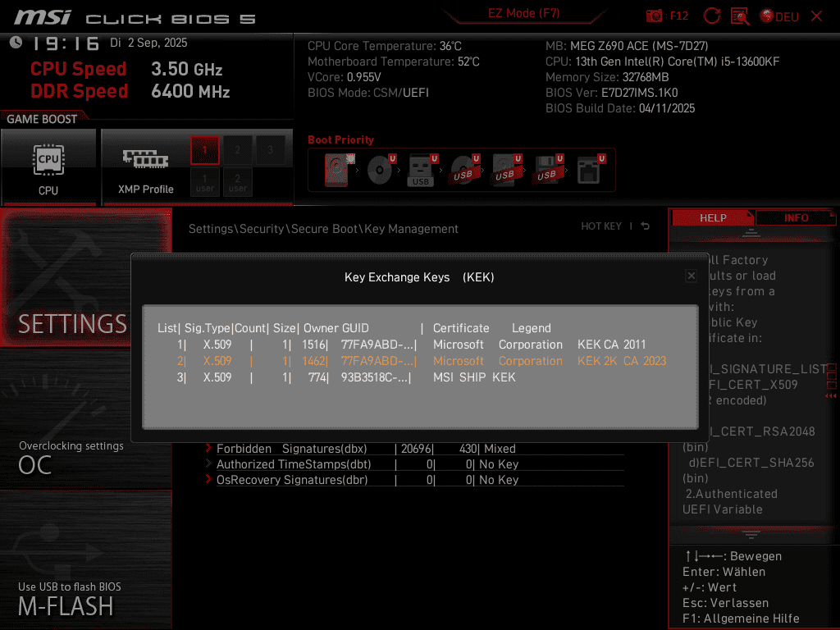Screen dimensions: 840x630
Task: Select the optical disc boot device icon
Action: point(381,170)
